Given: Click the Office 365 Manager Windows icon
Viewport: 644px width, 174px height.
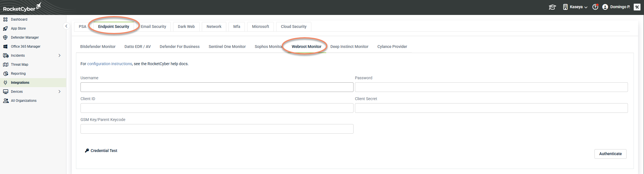Looking at the screenshot, I should [x=5, y=47].
